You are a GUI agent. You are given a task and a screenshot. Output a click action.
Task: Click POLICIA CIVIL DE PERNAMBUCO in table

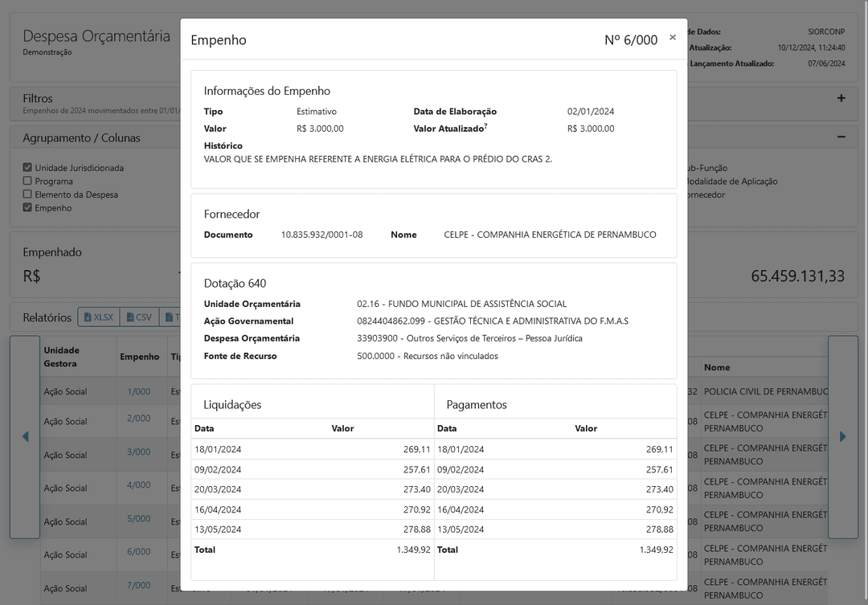click(x=766, y=391)
